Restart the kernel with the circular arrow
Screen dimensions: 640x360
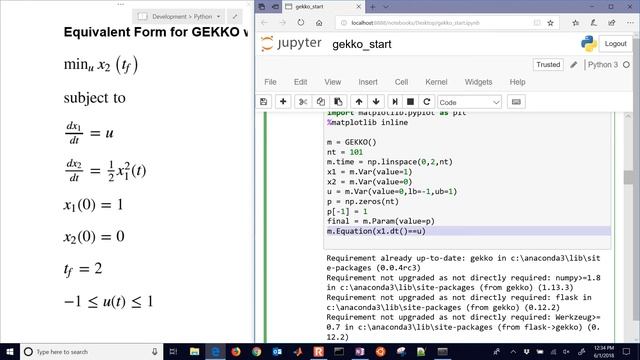[427, 102]
